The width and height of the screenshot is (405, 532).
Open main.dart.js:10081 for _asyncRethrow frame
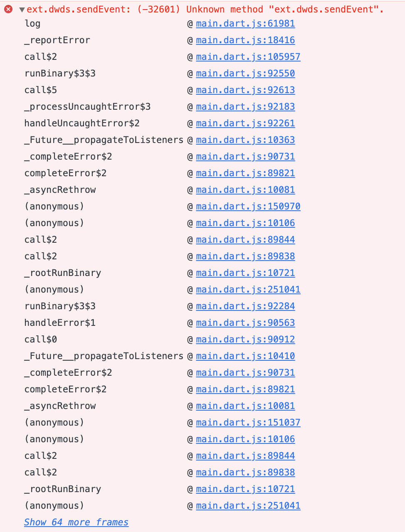click(x=245, y=190)
